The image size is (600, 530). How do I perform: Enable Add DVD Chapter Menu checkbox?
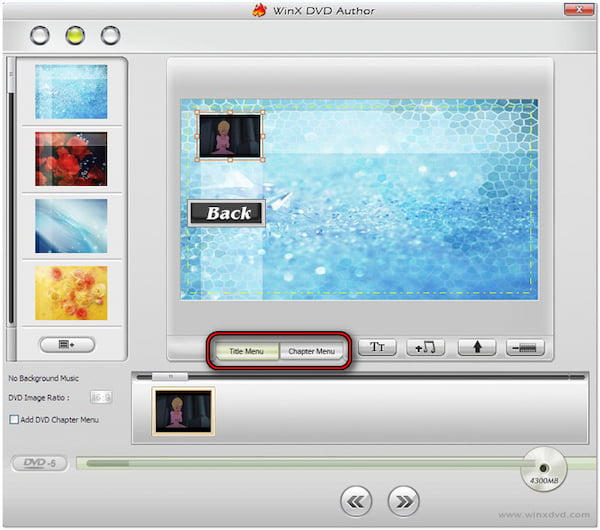tap(13, 419)
